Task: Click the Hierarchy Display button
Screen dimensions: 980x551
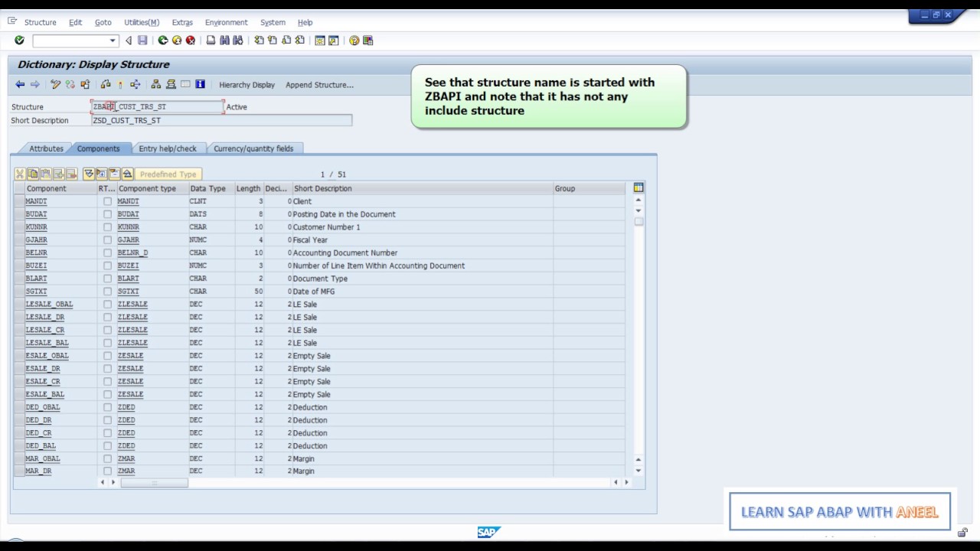Action: [x=247, y=85]
